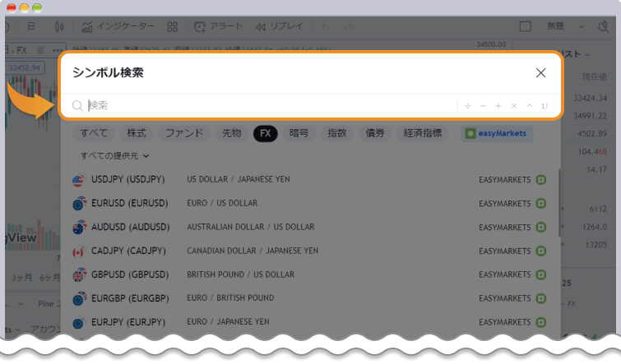Choose EURUSD symbol row
Image resolution: width=621 pixels, height=364 pixels.
coord(309,204)
